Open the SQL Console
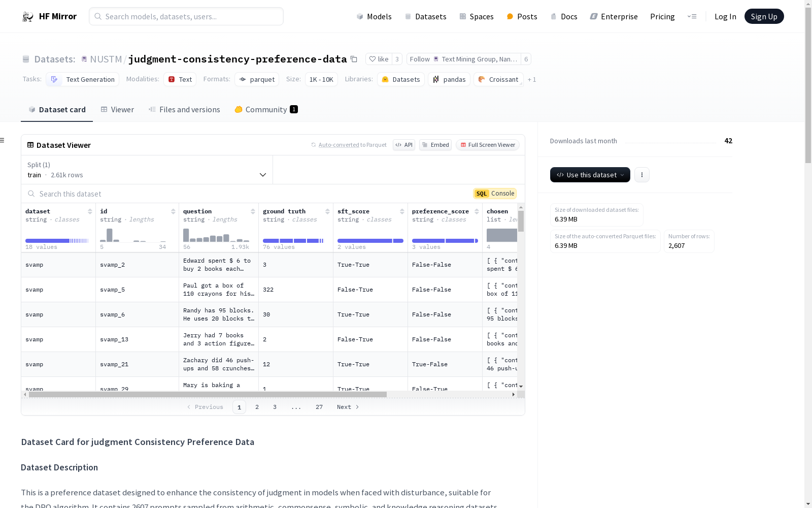Screen dimensions: 812x508 tap(495, 194)
